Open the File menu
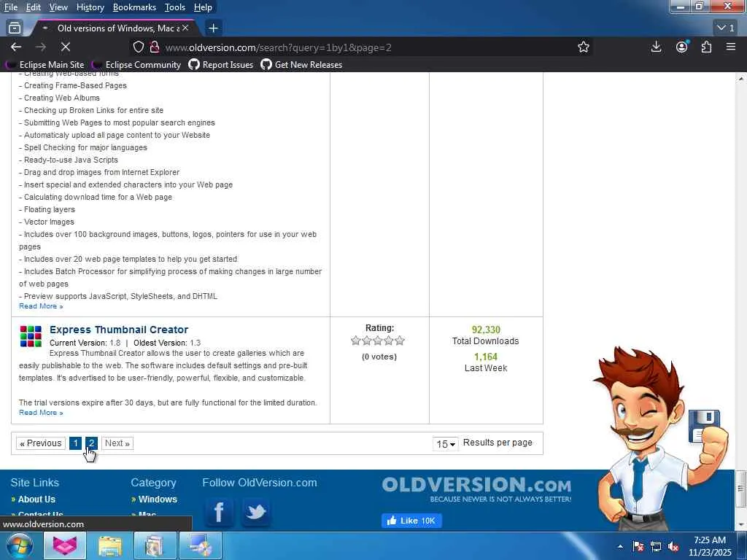Image resolution: width=747 pixels, height=560 pixels. tap(11, 7)
